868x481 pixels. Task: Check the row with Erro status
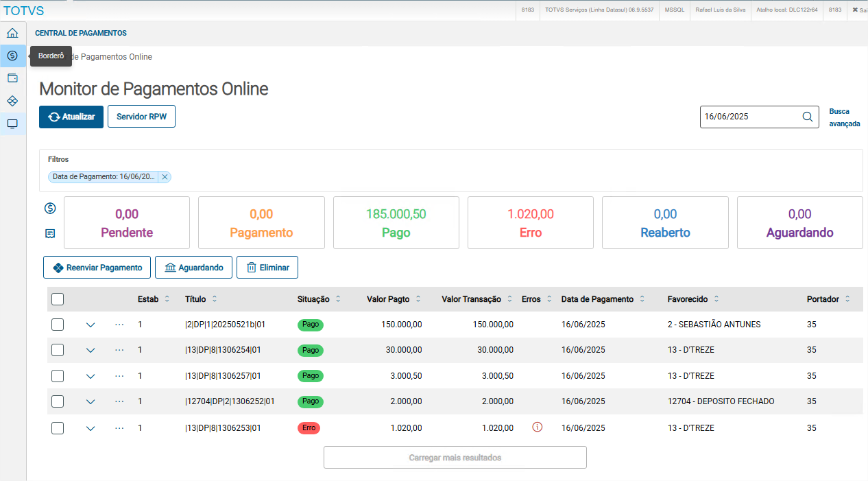click(58, 427)
